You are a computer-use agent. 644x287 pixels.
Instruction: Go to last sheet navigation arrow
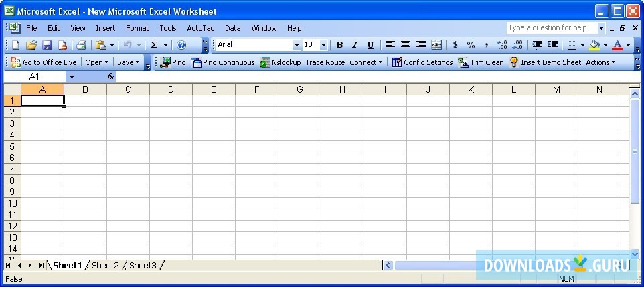[41, 266]
